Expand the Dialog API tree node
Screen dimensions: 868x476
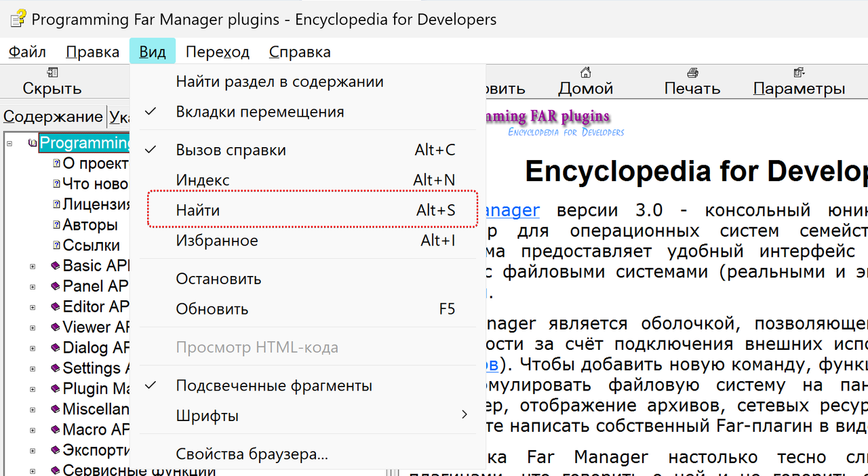[x=33, y=348]
